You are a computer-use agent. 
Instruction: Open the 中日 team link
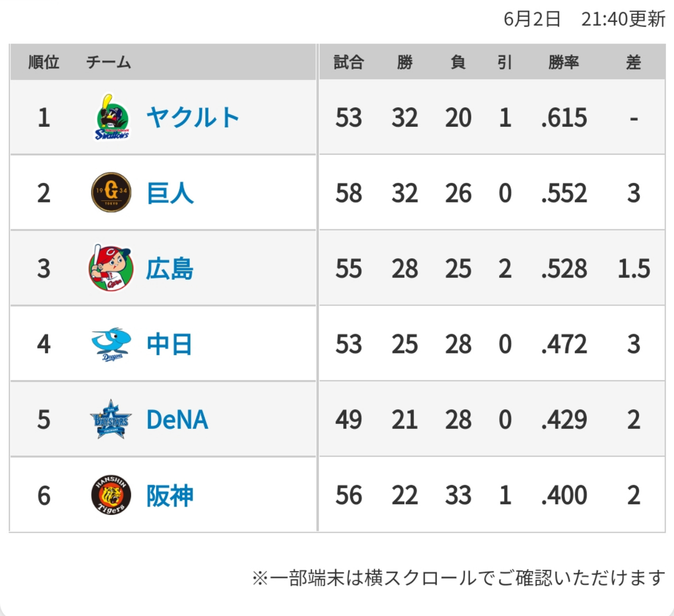click(170, 344)
